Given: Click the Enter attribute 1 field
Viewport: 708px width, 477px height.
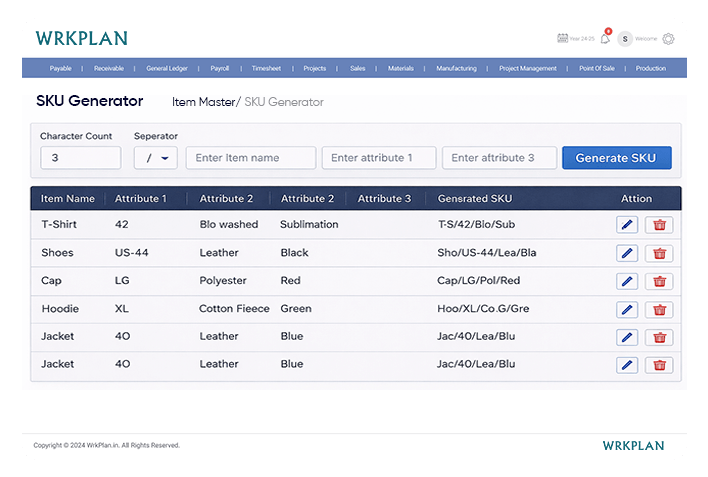Looking at the screenshot, I should tap(379, 158).
